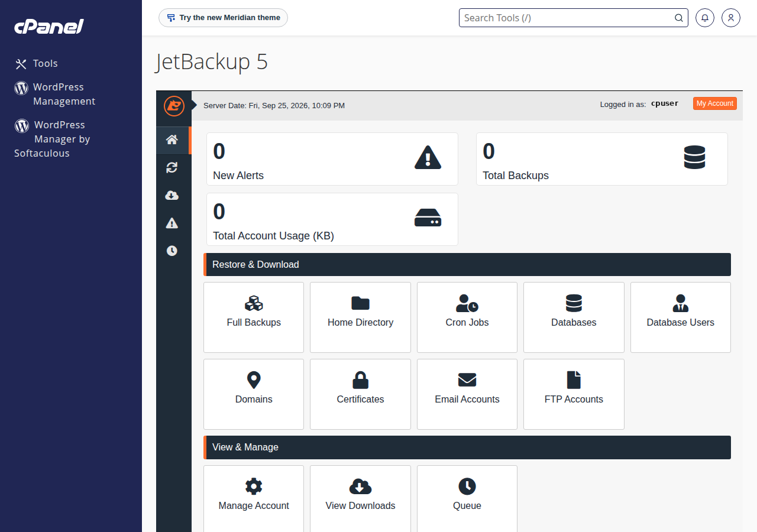This screenshot has width=757, height=532.
Task: Open Databases restore tile
Action: point(574,317)
